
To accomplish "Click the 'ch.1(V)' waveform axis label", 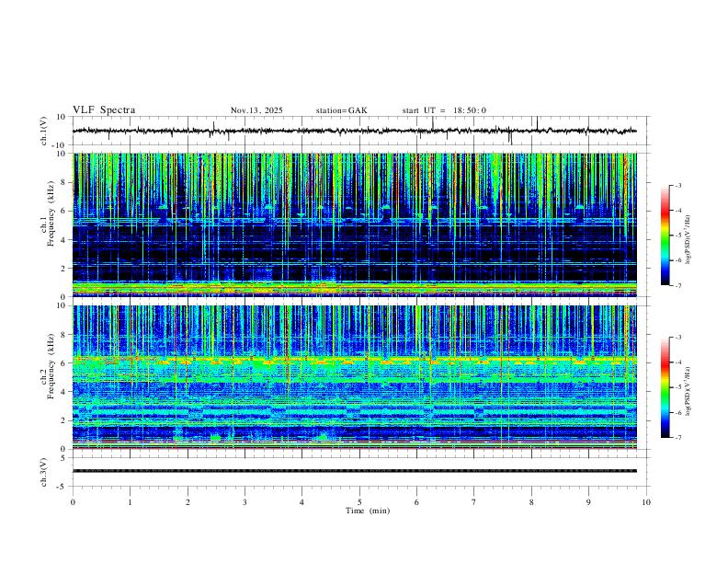I will [x=44, y=131].
